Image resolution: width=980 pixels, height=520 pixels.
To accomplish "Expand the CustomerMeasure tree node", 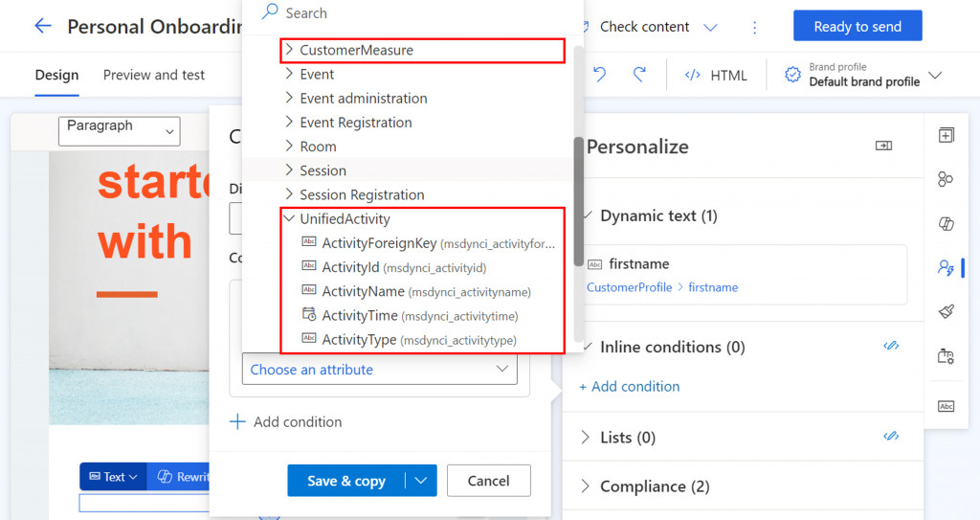I will 289,50.
